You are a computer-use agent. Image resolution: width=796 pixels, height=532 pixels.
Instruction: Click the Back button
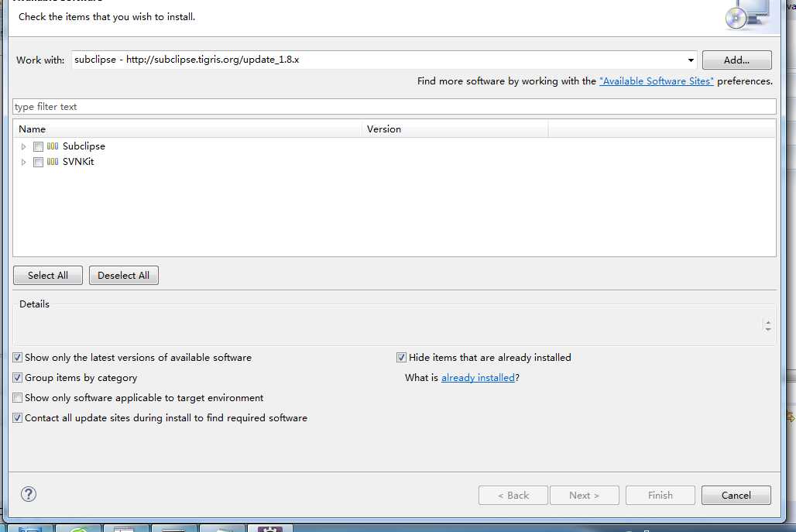(x=513, y=496)
